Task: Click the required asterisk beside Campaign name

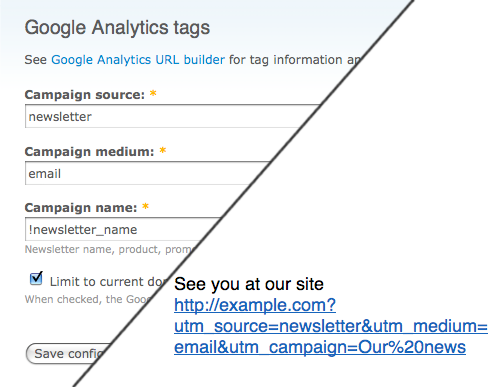Action: [x=145, y=206]
